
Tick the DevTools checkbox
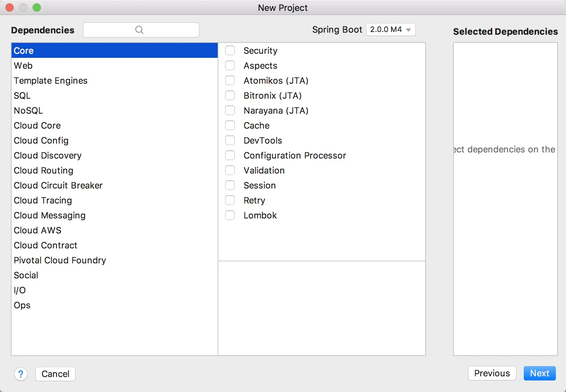coord(230,141)
